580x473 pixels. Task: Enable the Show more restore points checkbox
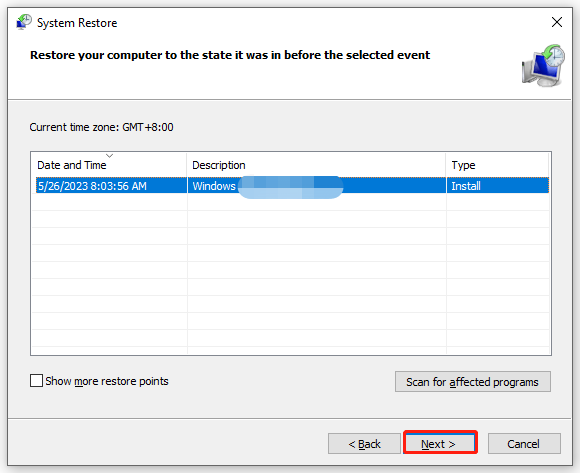[x=36, y=381]
